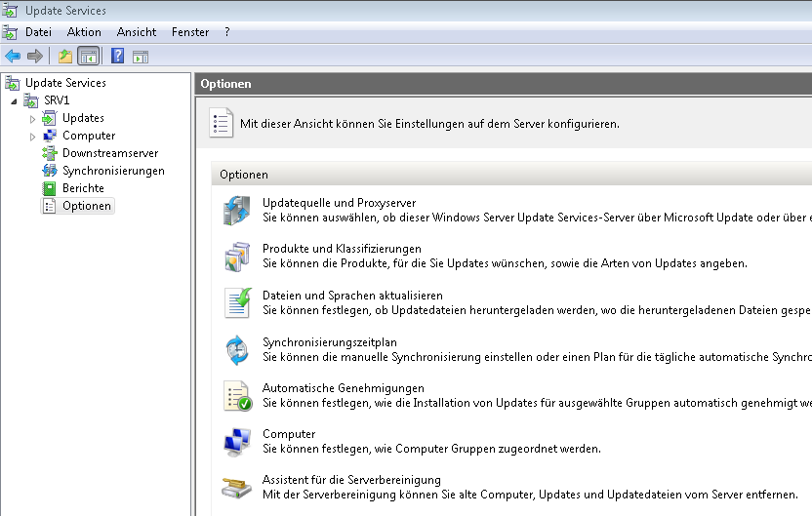Viewport: 812px width, 516px height.
Task: Collapse the SRV1 server node
Action: (x=14, y=100)
